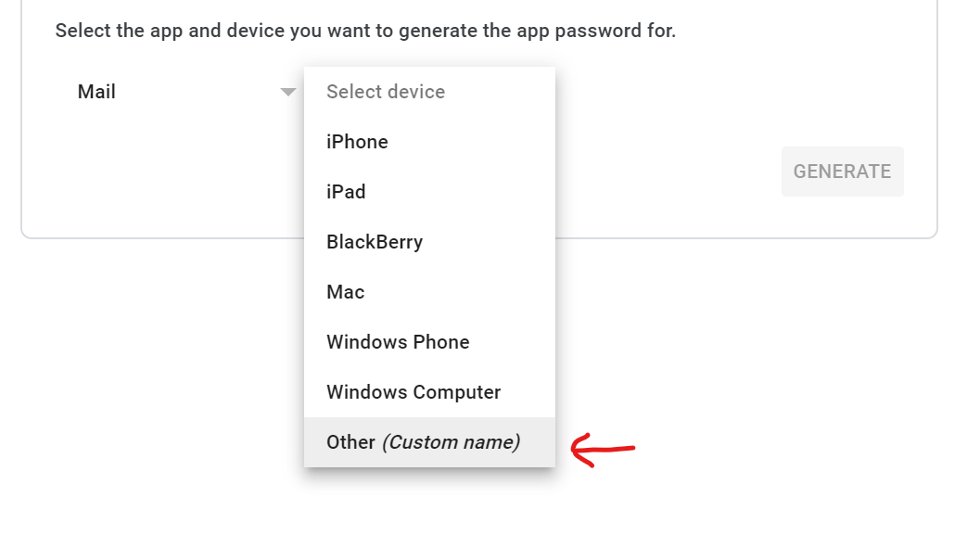Select Mac from the device dropdown

tap(345, 292)
